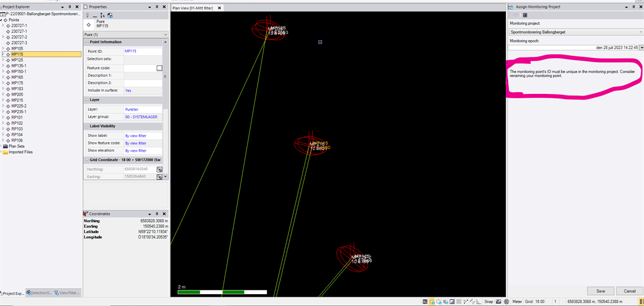Select the 230727-3 tree item
The height and width of the screenshot is (306, 644).
tap(19, 42)
